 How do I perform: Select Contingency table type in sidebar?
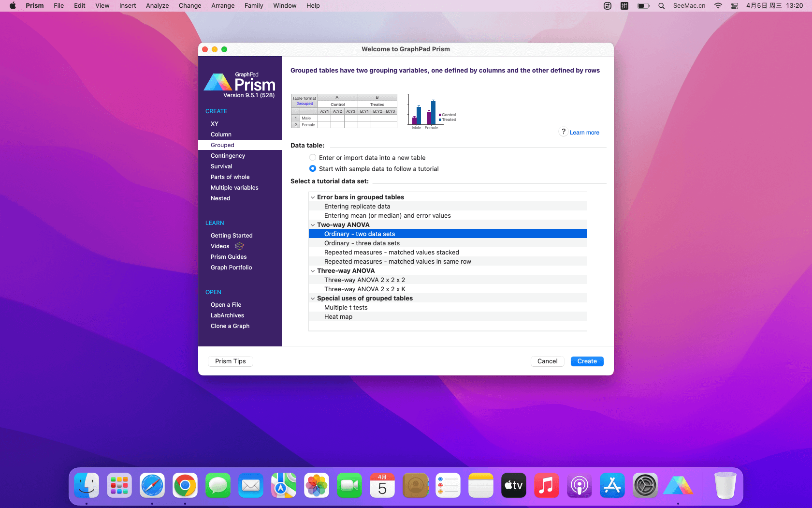(x=228, y=156)
